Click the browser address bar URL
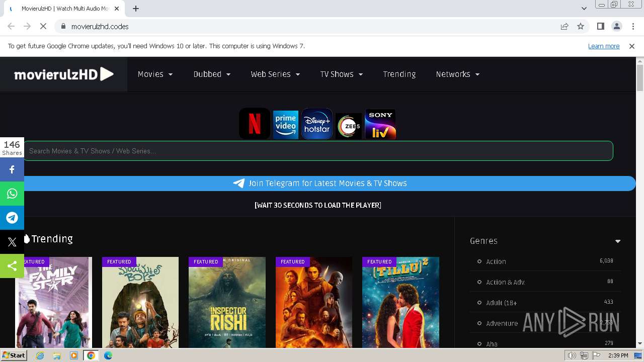Screen dimensions: 644x362 100,26
